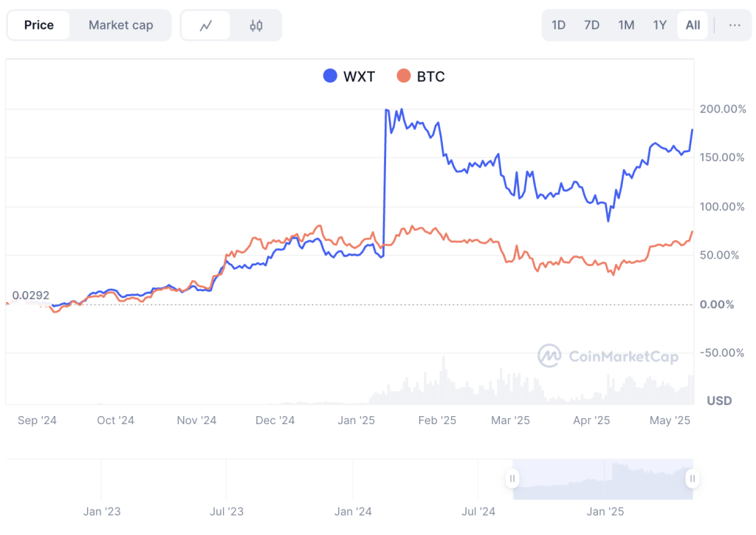Viewport: 756px width, 535px height.
Task: Switch to line chart view
Action: tap(206, 25)
